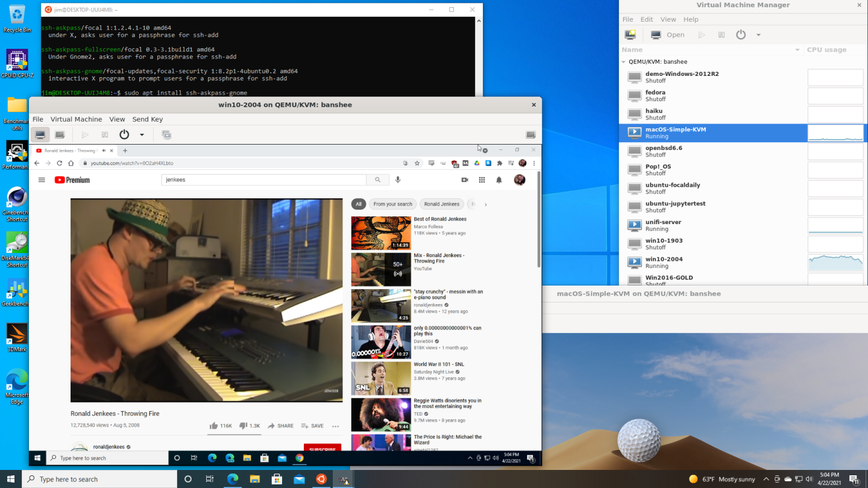Bookmark the page with the star icon
This screenshot has height=488, width=868.
point(416,163)
